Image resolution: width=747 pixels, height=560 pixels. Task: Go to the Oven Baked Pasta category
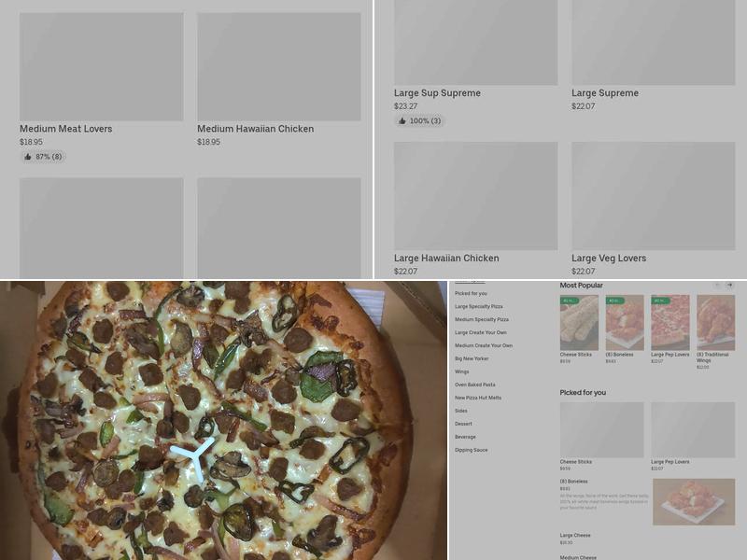click(474, 385)
